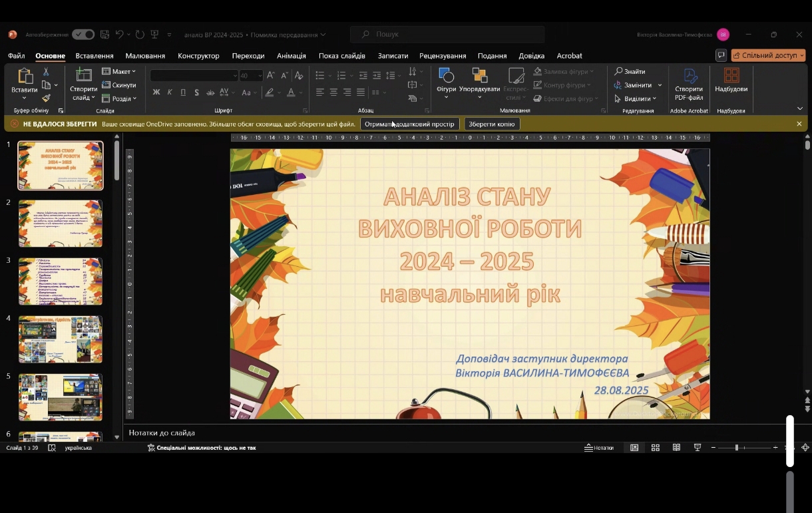The image size is (812, 513).
Task: Open the Вставлення ribbon tab
Action: (x=95, y=56)
